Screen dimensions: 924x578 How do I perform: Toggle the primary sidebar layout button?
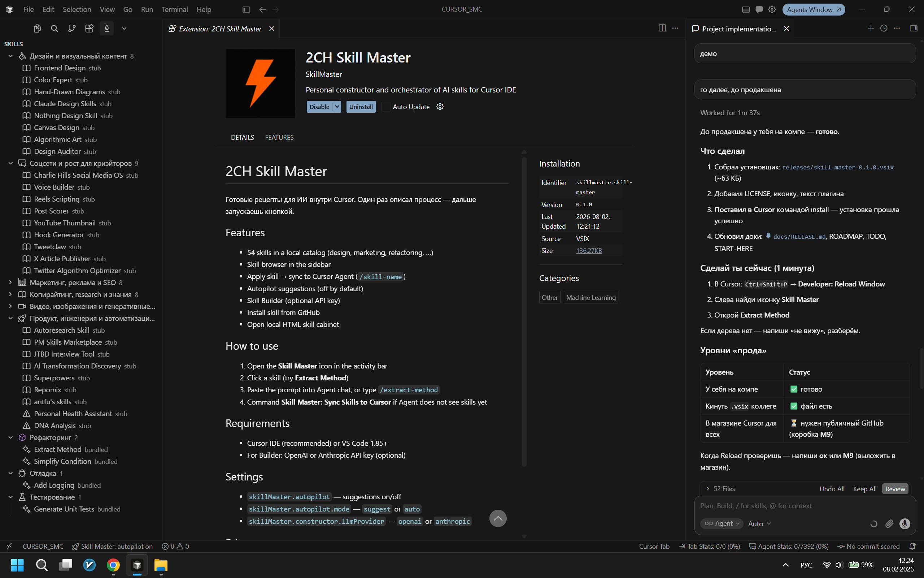(x=246, y=9)
